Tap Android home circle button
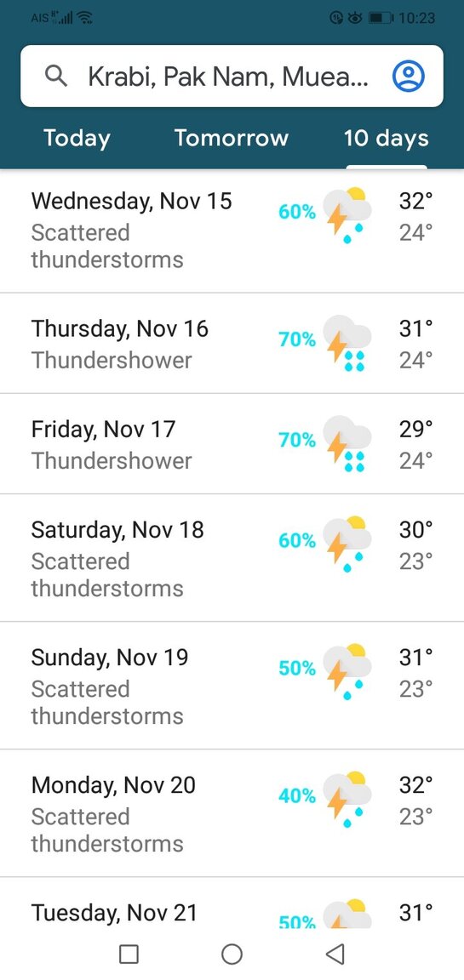 coord(232,954)
